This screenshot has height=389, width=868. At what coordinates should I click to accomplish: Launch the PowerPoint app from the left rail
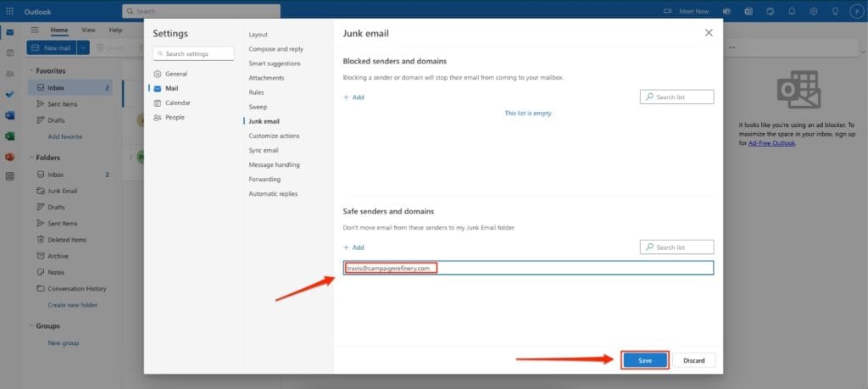coord(10,157)
